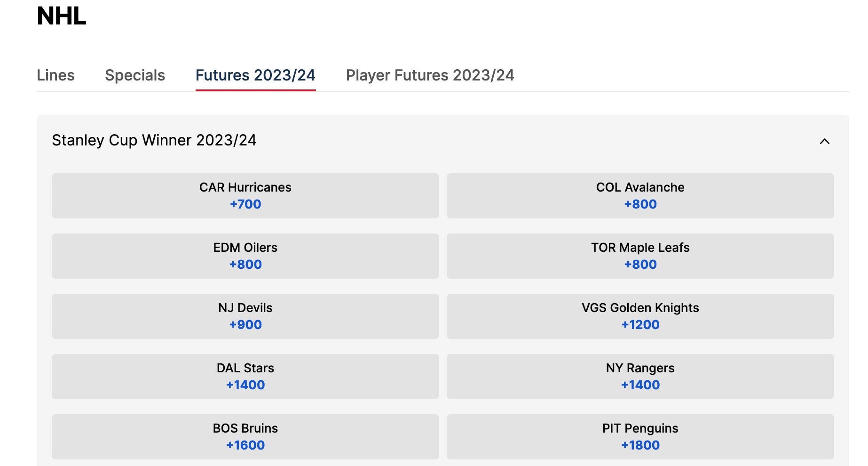Pick NY Rangers +1400 futures
This screenshot has height=466, width=868.
(640, 376)
